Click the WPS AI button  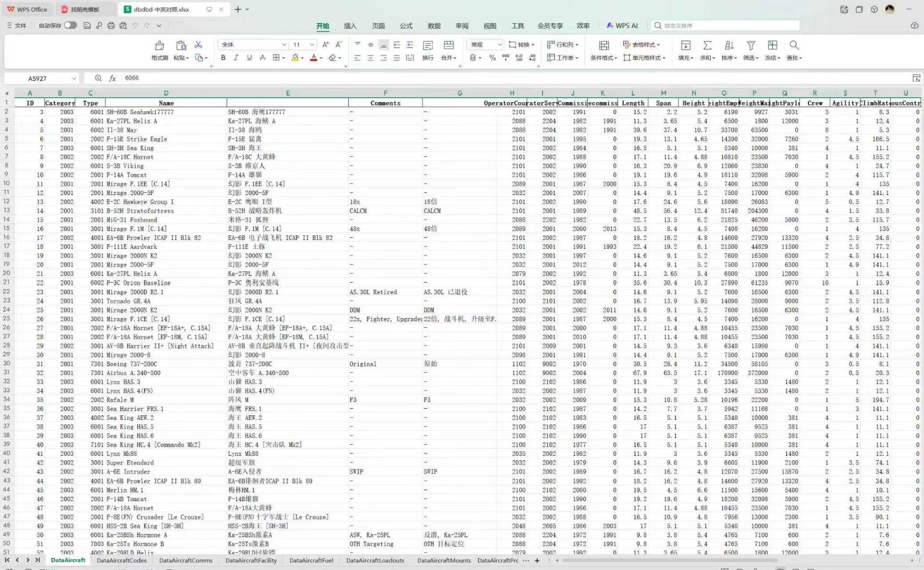point(622,26)
